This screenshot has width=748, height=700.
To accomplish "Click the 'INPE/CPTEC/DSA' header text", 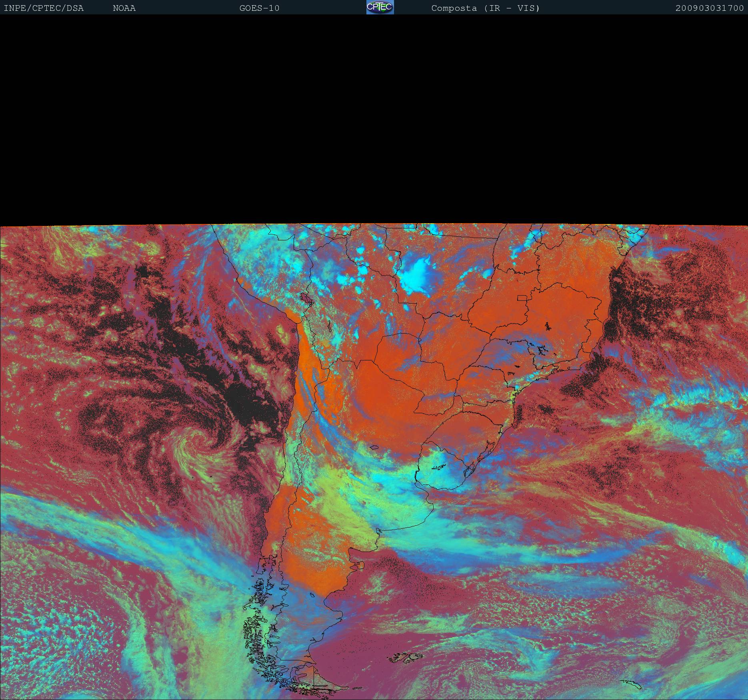I will click(44, 8).
